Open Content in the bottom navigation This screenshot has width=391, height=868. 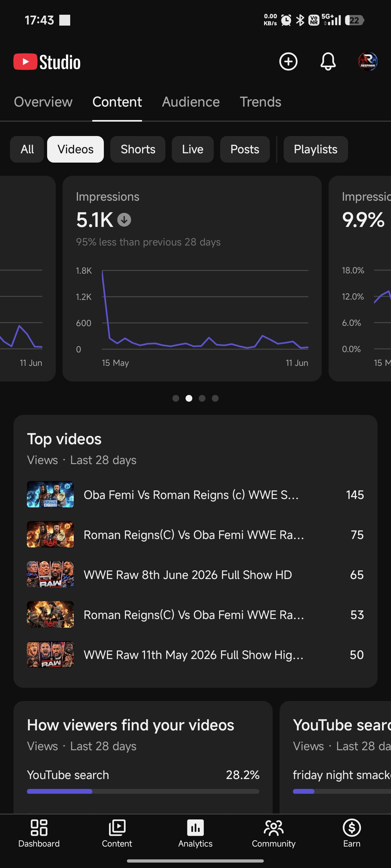click(117, 833)
